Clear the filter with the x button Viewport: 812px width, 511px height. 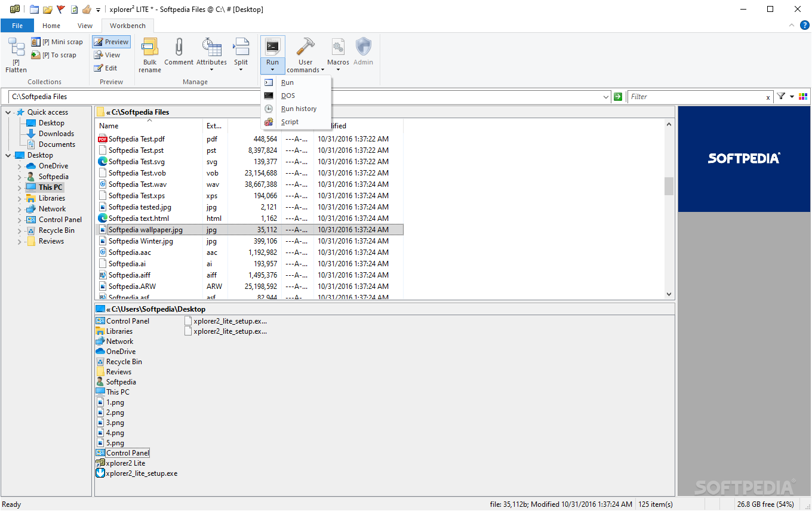pyautogui.click(x=768, y=97)
